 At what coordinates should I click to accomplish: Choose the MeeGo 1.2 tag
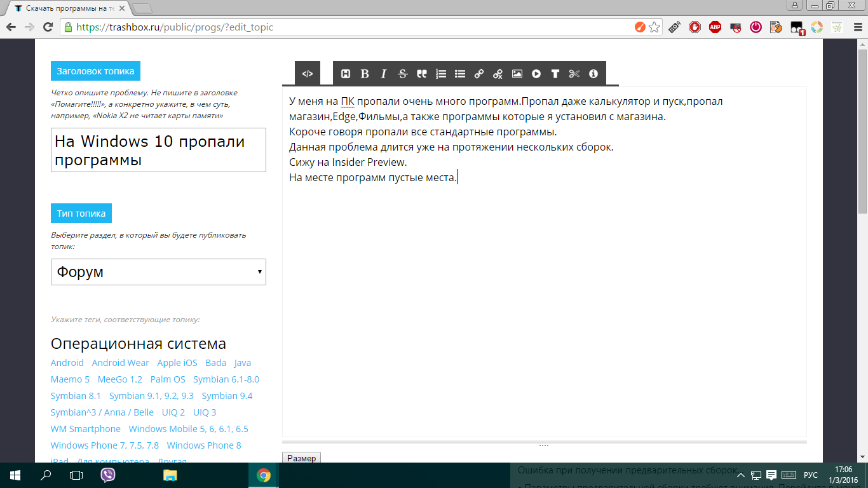pos(120,379)
